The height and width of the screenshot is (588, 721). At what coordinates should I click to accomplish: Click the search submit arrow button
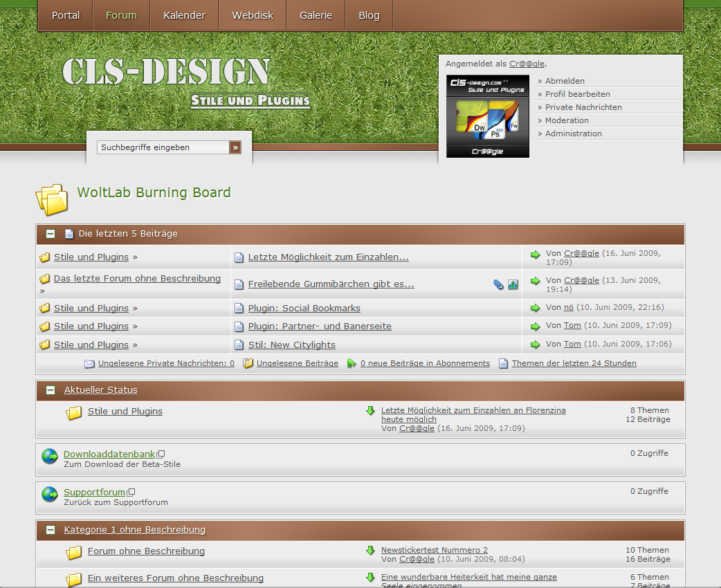235,147
